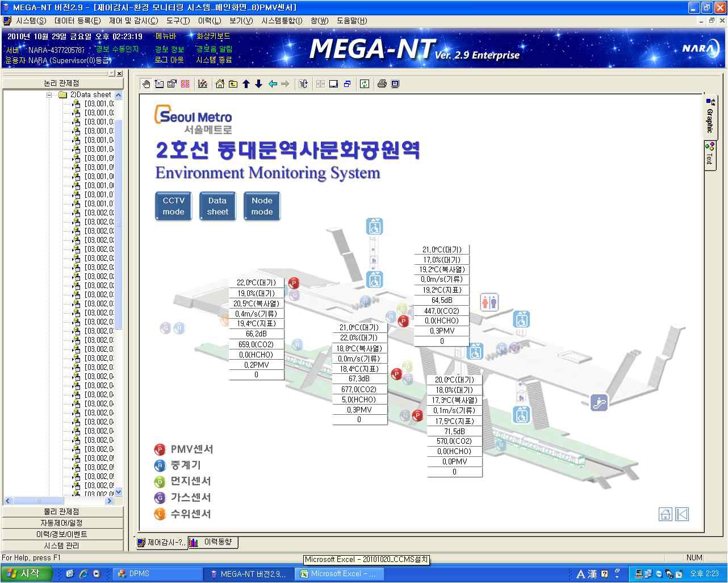The height and width of the screenshot is (583, 728).
Task: Click the tree list icon beside hand tool
Action: point(160,84)
